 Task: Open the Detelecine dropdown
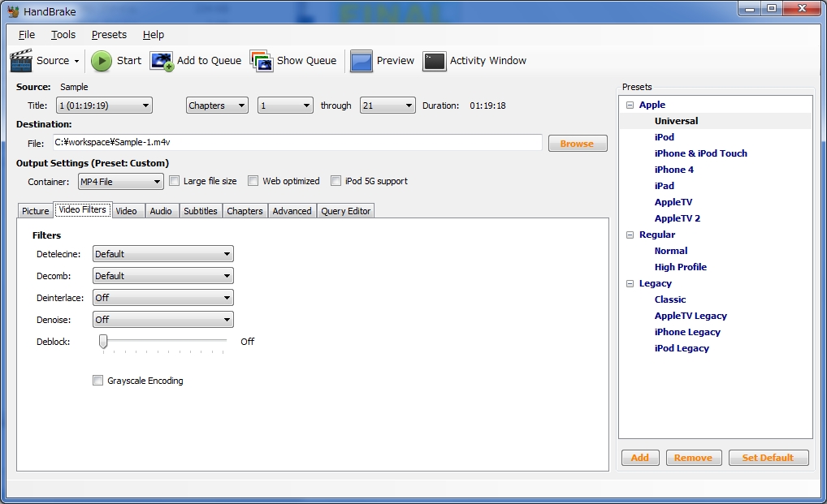coord(163,254)
